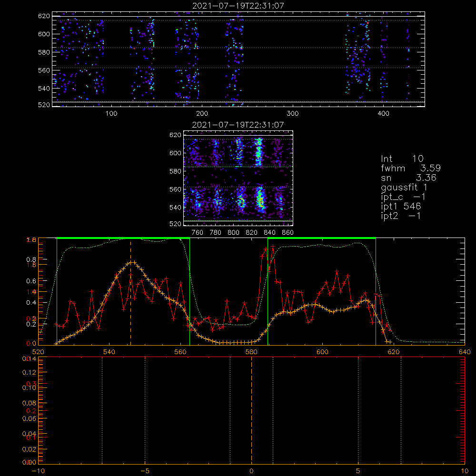
Task: Click the x-axis tick label 600 of profile plot
Action: pos(322,352)
